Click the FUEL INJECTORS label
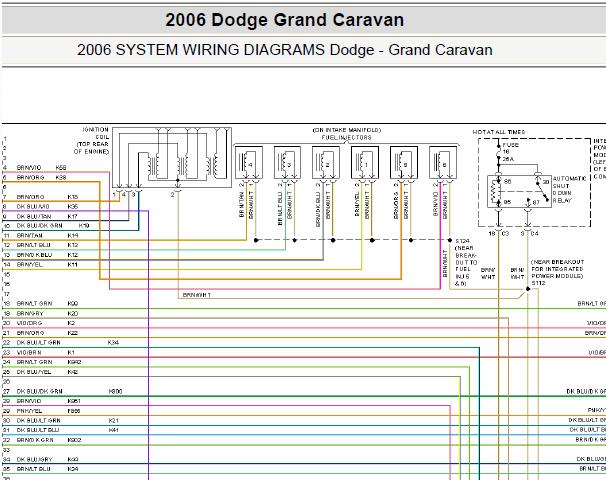606x480 pixels. [346, 137]
